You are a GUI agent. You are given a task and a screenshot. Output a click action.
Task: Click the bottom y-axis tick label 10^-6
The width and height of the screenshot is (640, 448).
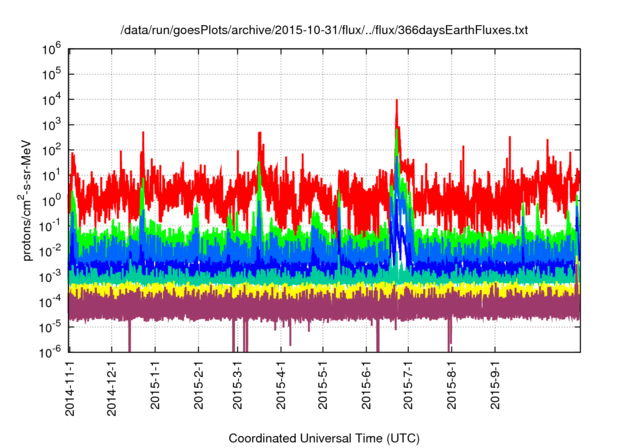[50, 350]
